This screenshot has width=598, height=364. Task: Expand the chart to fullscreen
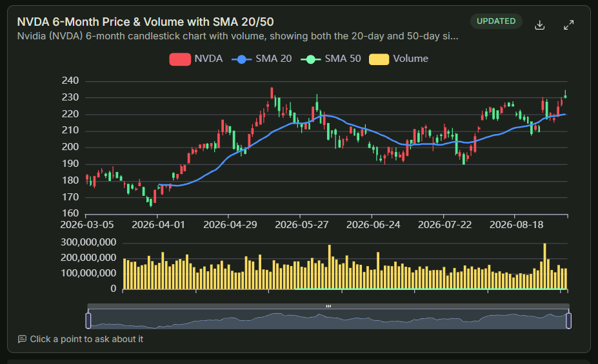(568, 25)
